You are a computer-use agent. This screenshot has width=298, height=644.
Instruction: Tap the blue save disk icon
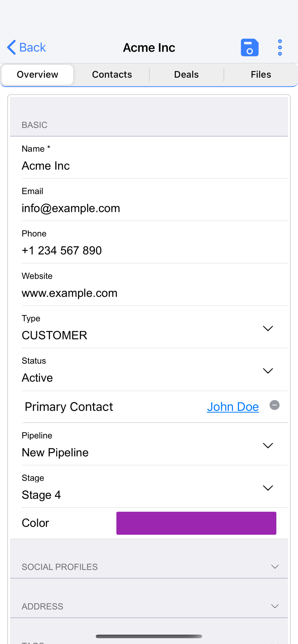[250, 48]
